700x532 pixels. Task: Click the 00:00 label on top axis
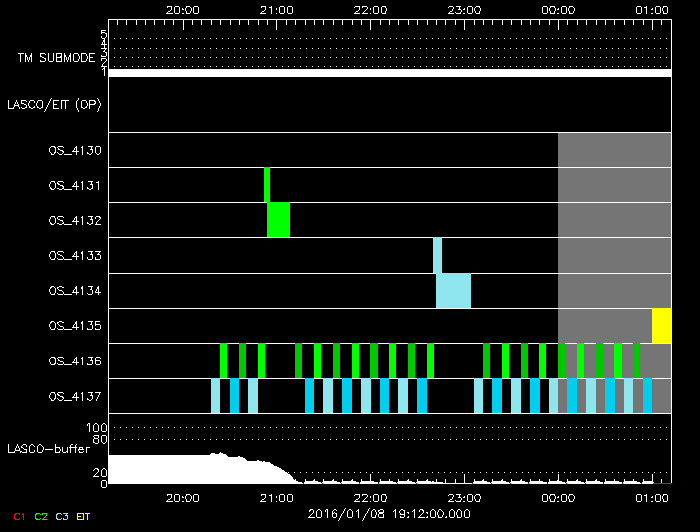[558, 10]
